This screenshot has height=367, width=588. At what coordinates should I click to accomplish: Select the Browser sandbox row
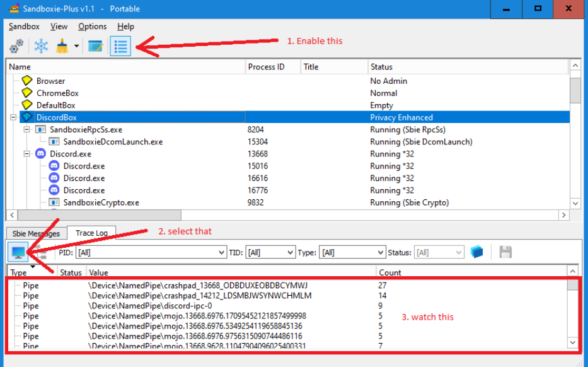288,81
